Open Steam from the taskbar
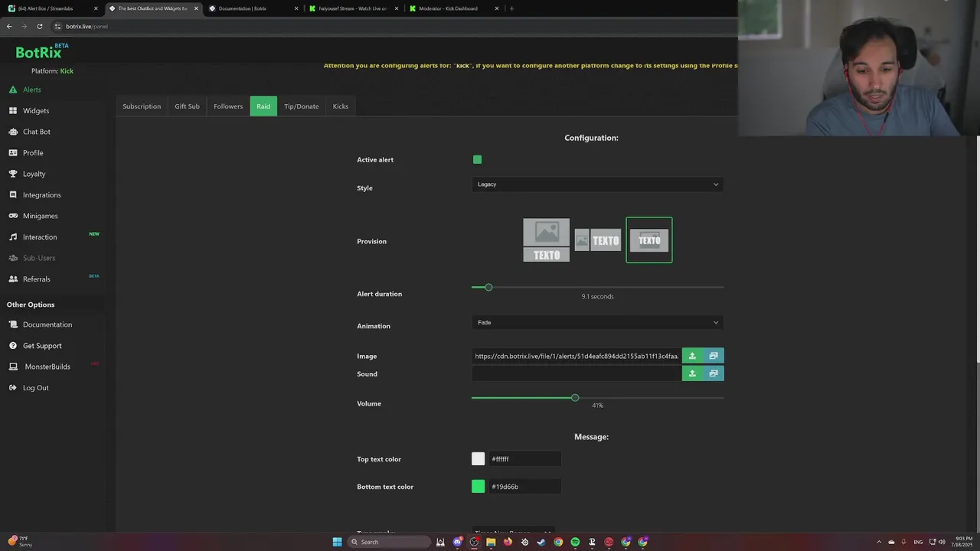The height and width of the screenshot is (551, 980). [x=541, y=542]
